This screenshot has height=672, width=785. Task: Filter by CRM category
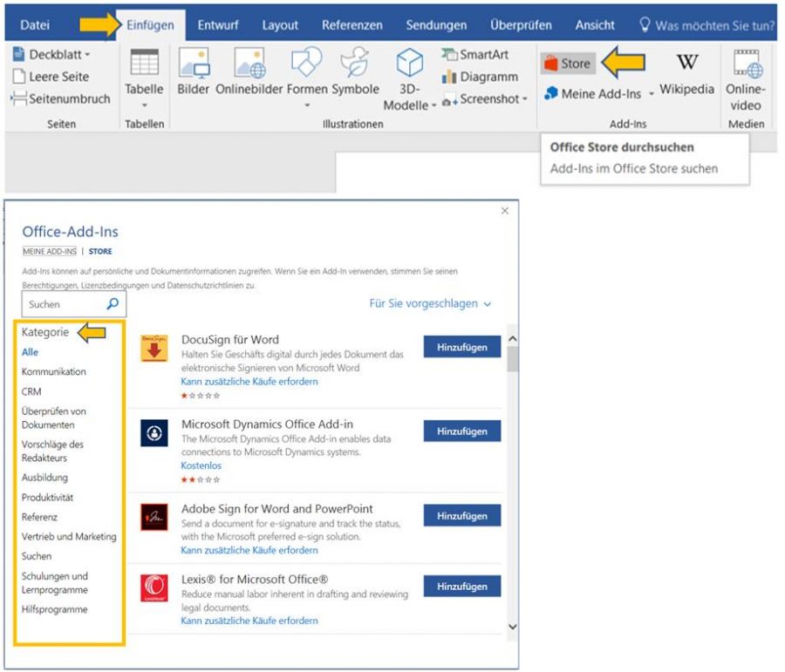click(x=31, y=392)
